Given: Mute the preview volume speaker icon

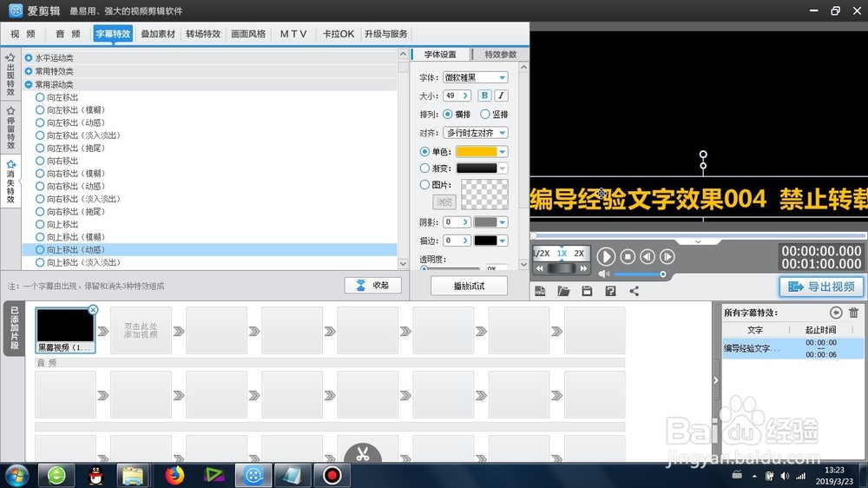Looking at the screenshot, I should point(603,274).
